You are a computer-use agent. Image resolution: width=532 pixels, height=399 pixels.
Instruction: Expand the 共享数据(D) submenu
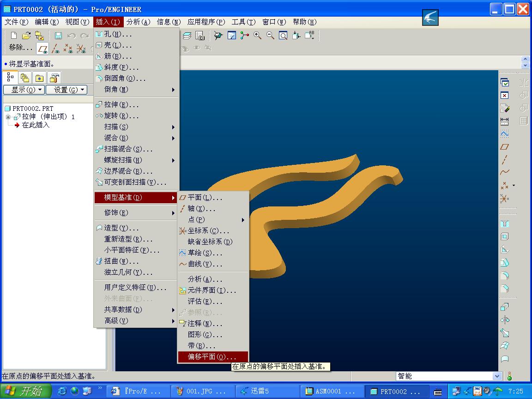tap(136, 310)
